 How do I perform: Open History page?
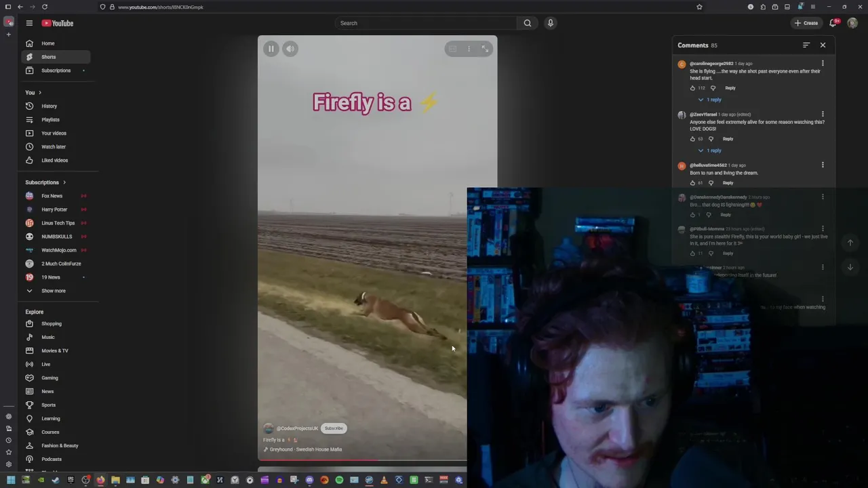point(54,106)
